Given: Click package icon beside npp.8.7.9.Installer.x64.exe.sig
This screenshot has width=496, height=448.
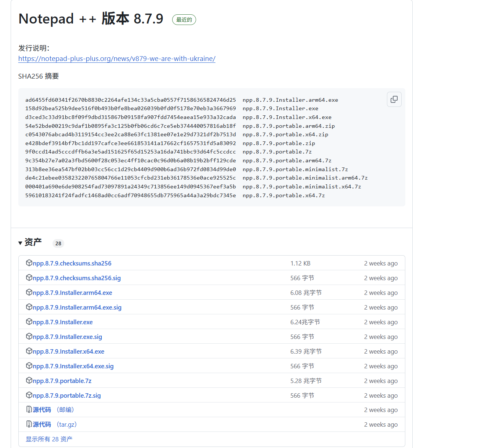Looking at the screenshot, I should pyautogui.click(x=29, y=366).
